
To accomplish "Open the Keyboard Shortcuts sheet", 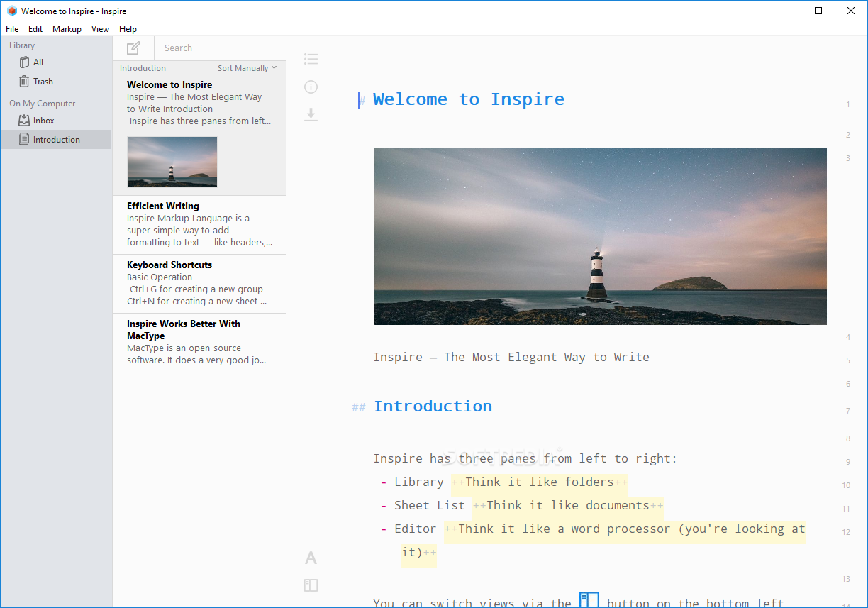I will pos(199,284).
